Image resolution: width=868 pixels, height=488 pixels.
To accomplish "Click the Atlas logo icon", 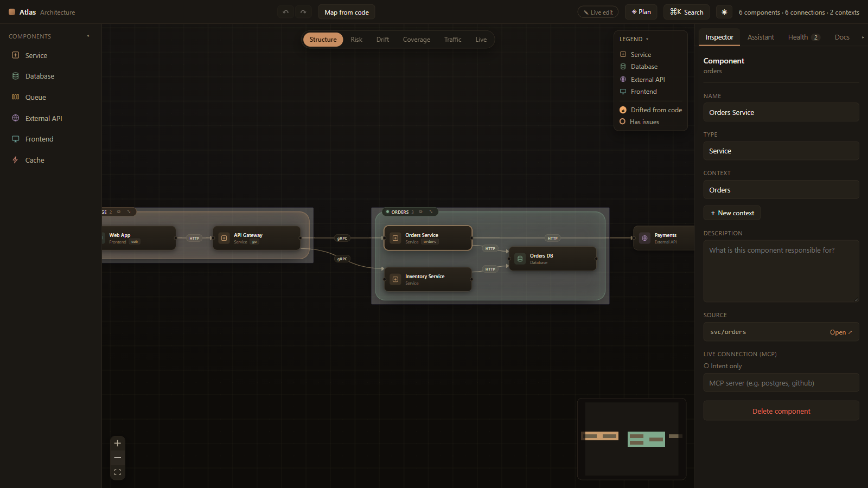I will click(x=12, y=12).
